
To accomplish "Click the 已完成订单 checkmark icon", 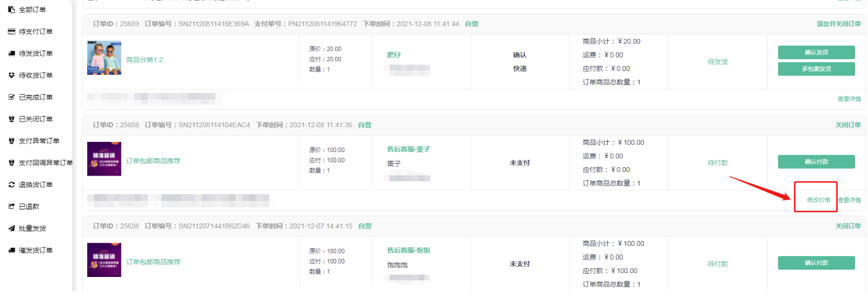I will 11,97.
